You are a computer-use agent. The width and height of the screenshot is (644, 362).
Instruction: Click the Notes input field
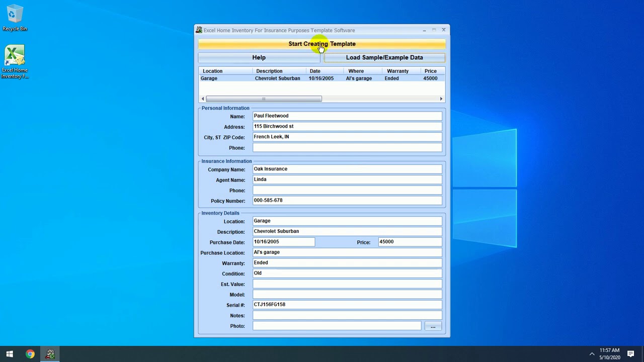347,316
